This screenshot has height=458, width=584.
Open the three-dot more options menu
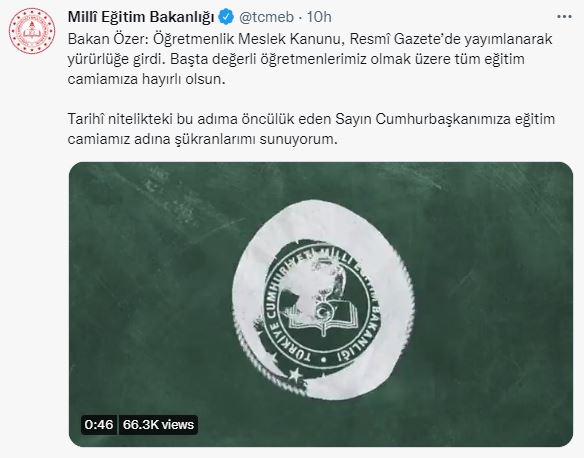coord(564,17)
